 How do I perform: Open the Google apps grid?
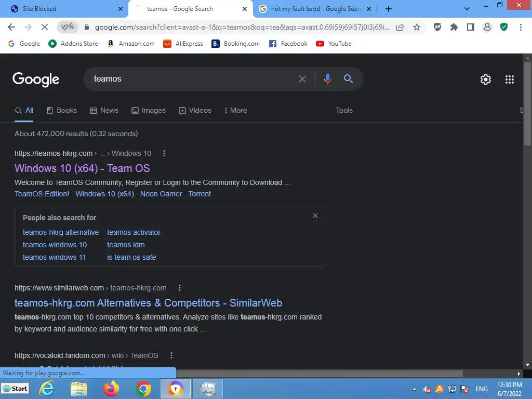(510, 79)
